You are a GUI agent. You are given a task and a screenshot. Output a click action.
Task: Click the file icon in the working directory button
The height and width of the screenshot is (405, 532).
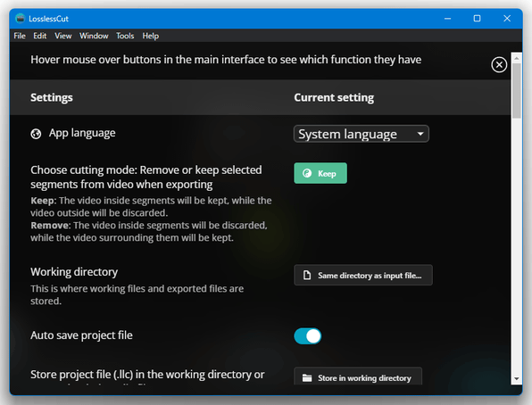click(x=307, y=275)
